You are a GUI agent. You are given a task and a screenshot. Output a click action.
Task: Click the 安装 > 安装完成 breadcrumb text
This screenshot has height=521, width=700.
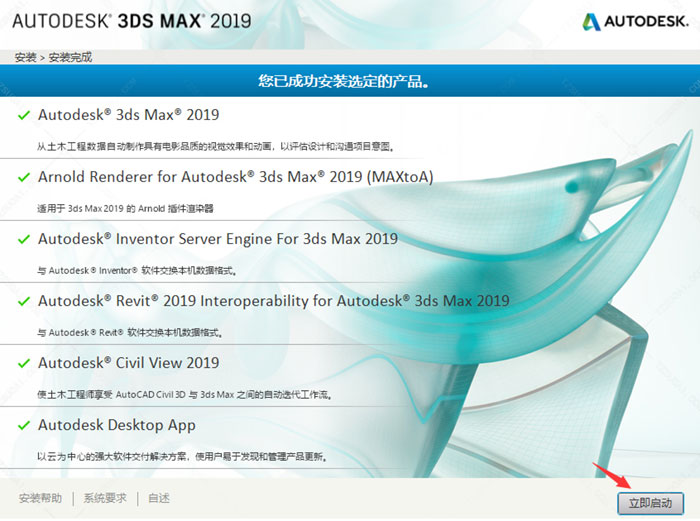click(x=53, y=57)
